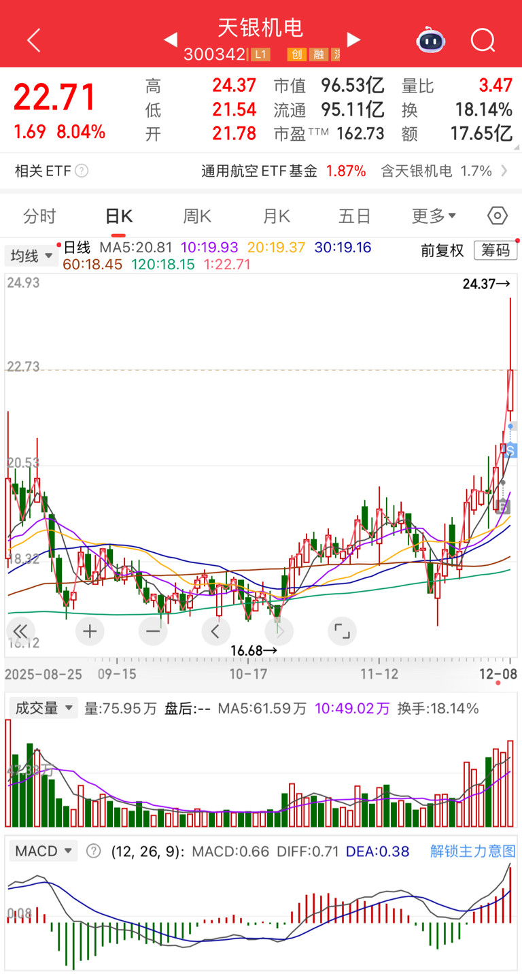This screenshot has width=522, height=980.
Task: Open the 成交量 indicator dropdown
Action: coord(42,708)
